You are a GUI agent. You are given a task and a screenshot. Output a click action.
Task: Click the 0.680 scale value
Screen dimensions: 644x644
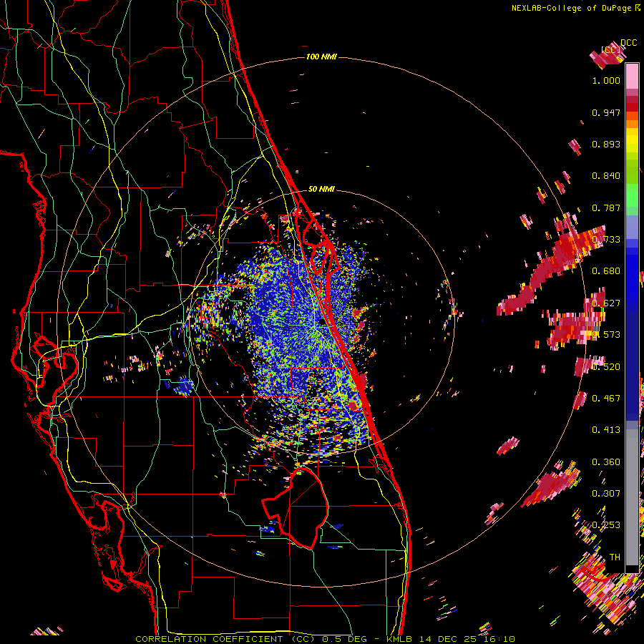[x=606, y=271]
